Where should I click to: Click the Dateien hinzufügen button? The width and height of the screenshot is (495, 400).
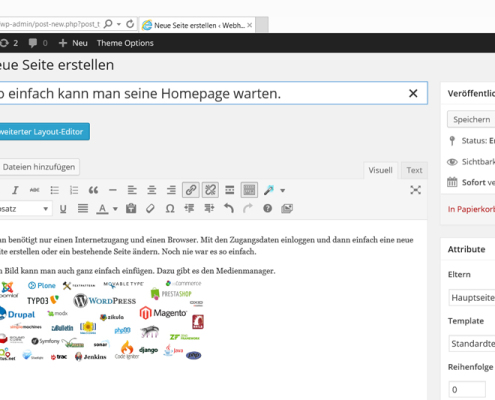click(39, 167)
